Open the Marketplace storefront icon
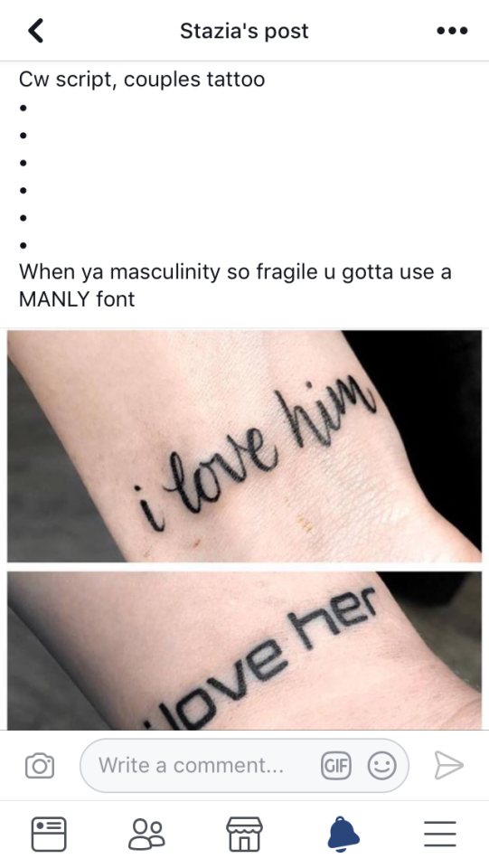The width and height of the screenshot is (489, 868). (244, 834)
